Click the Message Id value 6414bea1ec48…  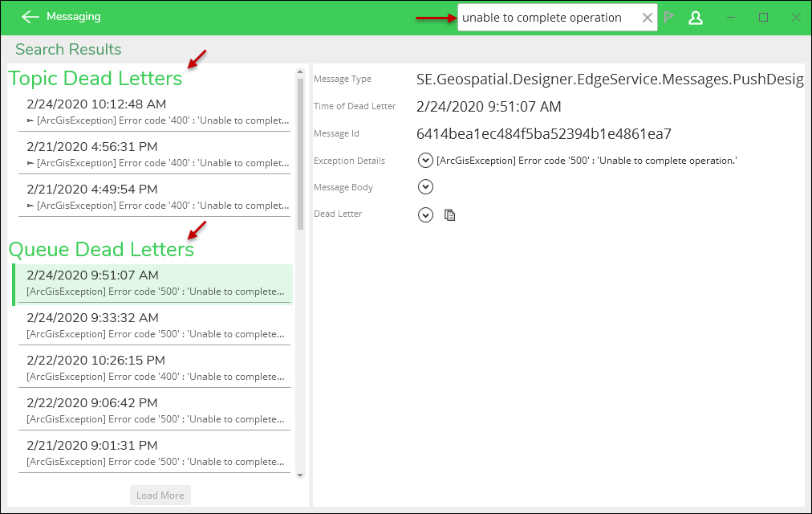[x=544, y=133]
